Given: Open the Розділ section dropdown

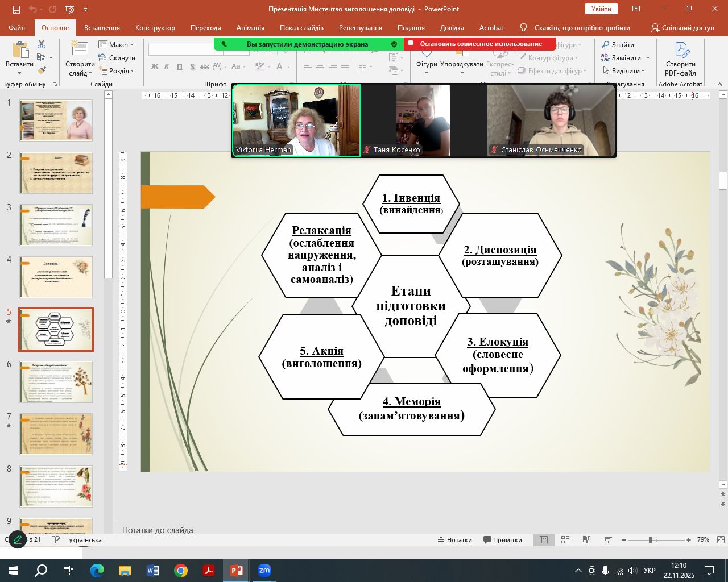Looking at the screenshot, I should click(117, 71).
